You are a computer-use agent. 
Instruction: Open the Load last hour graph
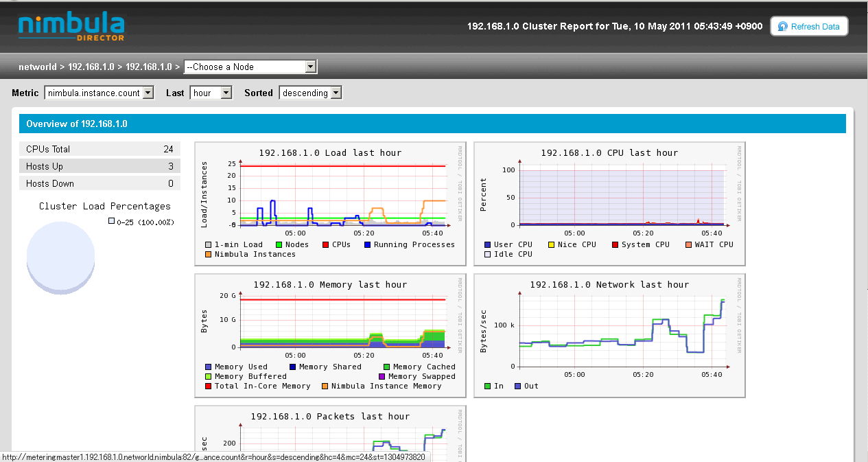(330, 203)
